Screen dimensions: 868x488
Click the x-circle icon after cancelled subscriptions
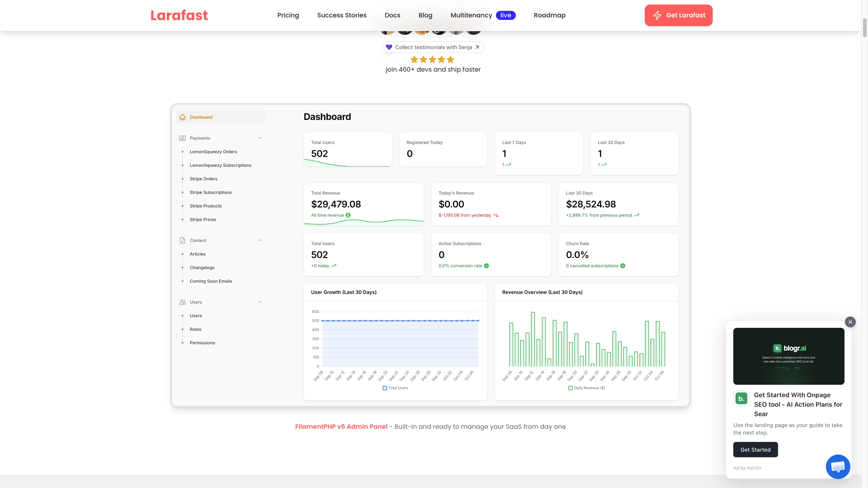[x=623, y=266]
